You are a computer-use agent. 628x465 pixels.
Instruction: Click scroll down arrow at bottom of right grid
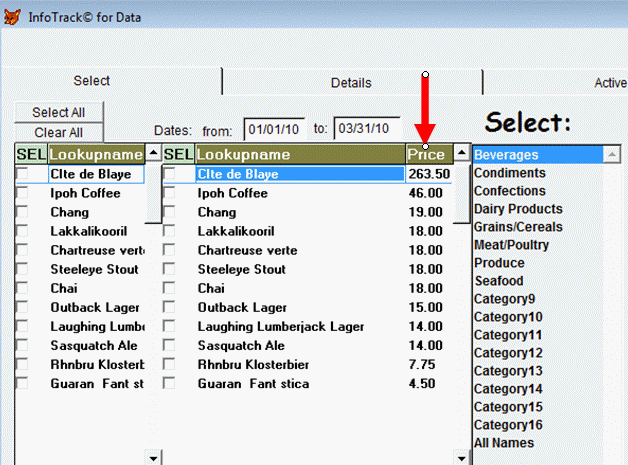tap(461, 458)
